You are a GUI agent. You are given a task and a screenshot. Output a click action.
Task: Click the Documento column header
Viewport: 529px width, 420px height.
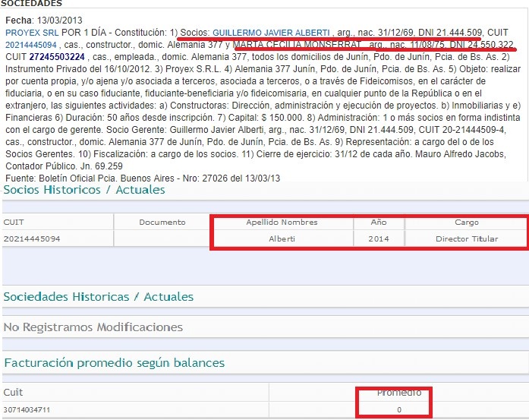click(x=162, y=223)
